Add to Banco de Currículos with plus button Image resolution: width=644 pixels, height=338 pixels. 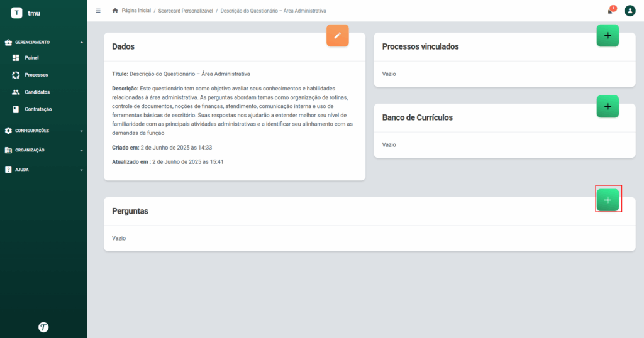pyautogui.click(x=608, y=107)
